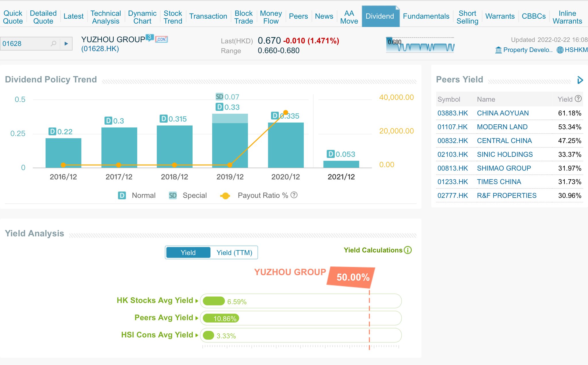Open the Yield Calculations info icon
The width and height of the screenshot is (588, 365).
tap(408, 250)
